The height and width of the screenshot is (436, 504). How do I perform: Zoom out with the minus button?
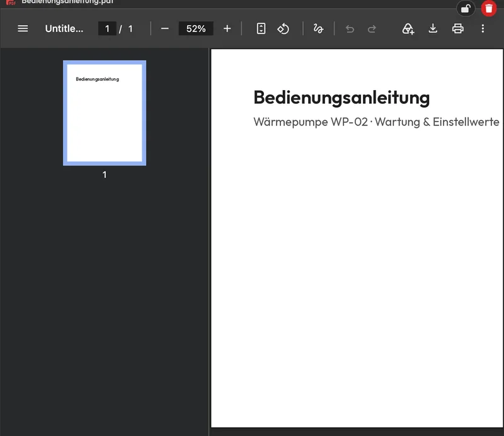[164, 28]
